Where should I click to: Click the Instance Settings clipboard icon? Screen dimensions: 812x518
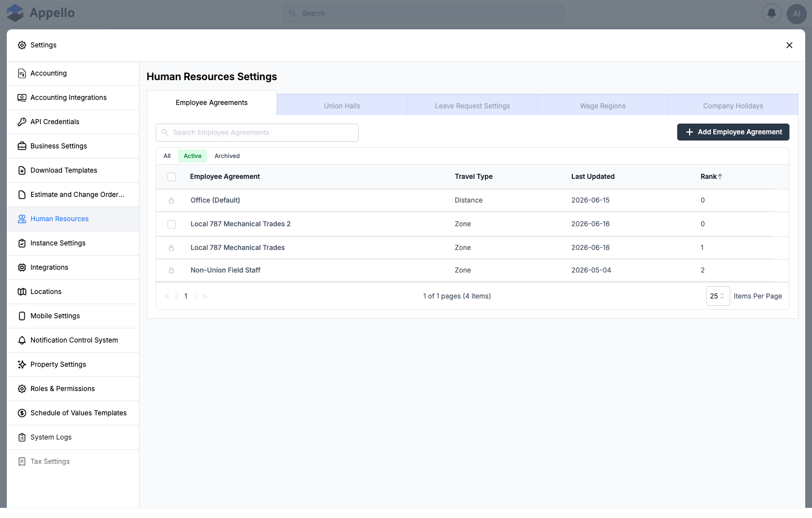pyautogui.click(x=22, y=243)
